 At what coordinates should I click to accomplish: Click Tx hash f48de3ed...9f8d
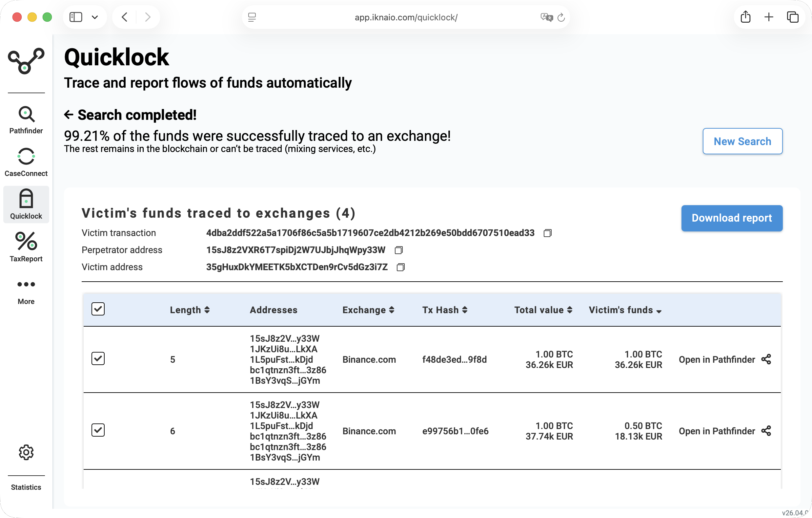click(x=454, y=359)
